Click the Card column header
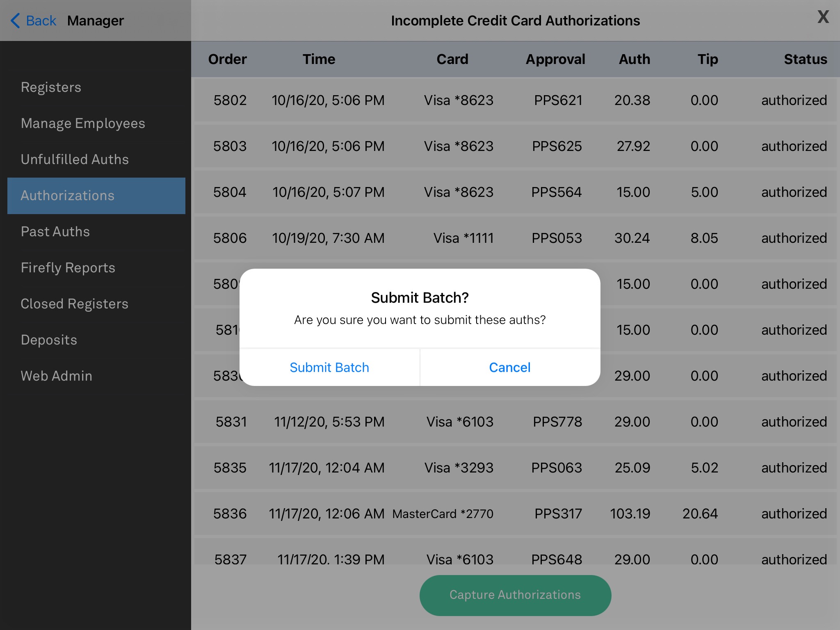 [452, 59]
